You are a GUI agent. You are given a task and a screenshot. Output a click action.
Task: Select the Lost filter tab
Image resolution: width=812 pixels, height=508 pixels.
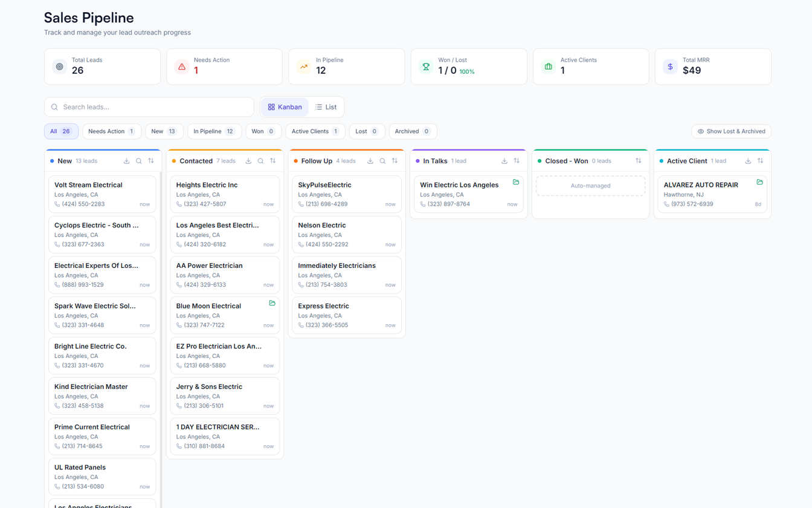pos(367,131)
